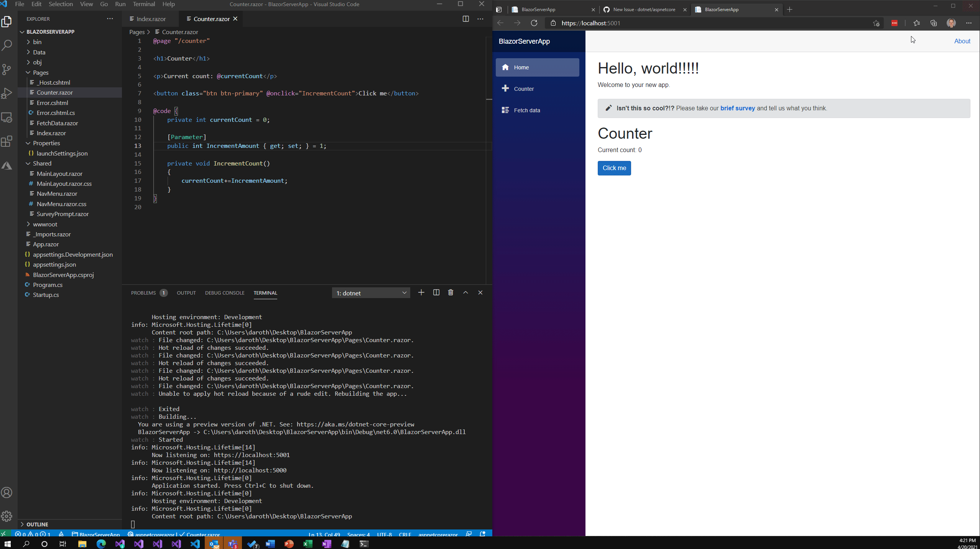Image resolution: width=980 pixels, height=549 pixels.
Task: Toggle the split terminal icon
Action: pyautogui.click(x=436, y=293)
